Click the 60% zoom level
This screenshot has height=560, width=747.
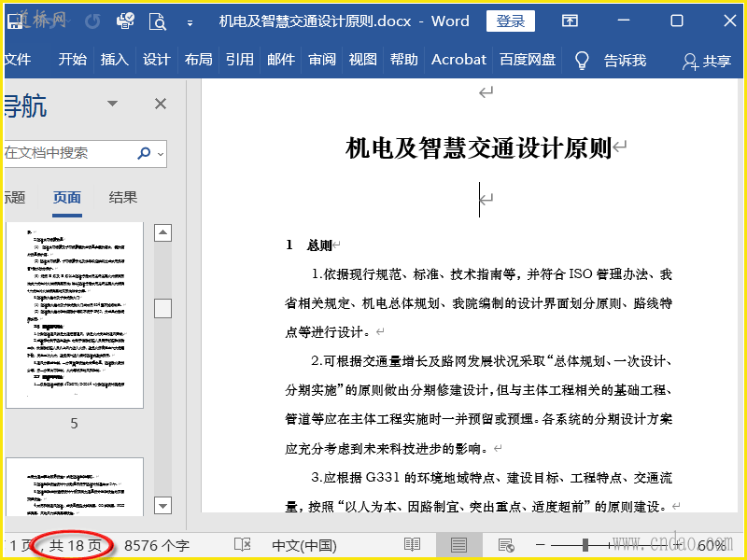(x=712, y=546)
